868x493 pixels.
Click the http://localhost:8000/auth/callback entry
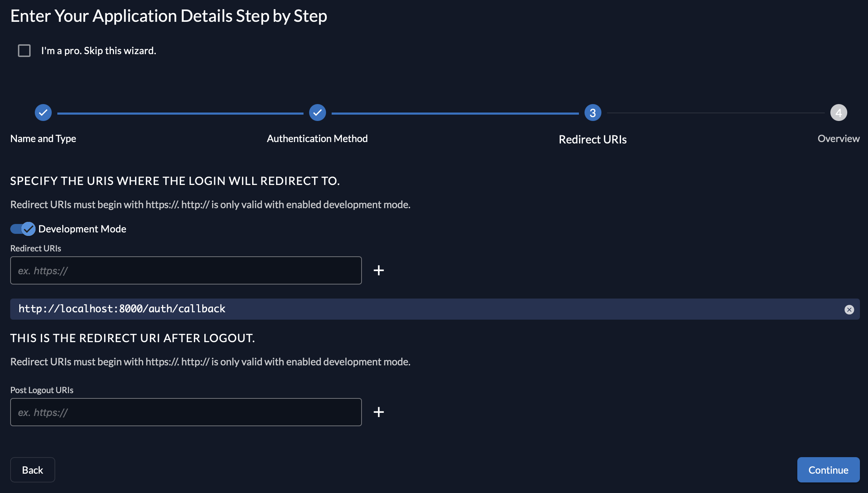[122, 309]
